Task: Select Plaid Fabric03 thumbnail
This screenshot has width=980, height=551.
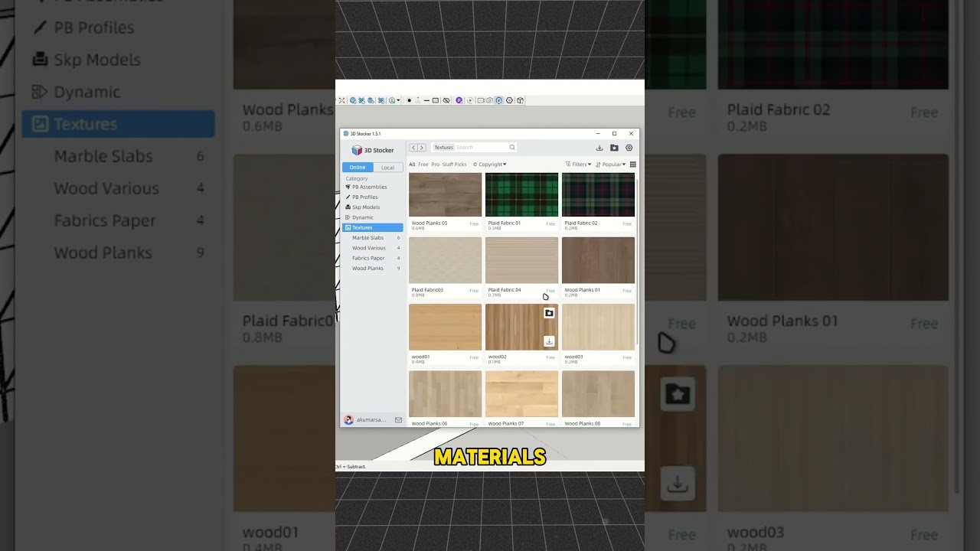Action: (445, 260)
